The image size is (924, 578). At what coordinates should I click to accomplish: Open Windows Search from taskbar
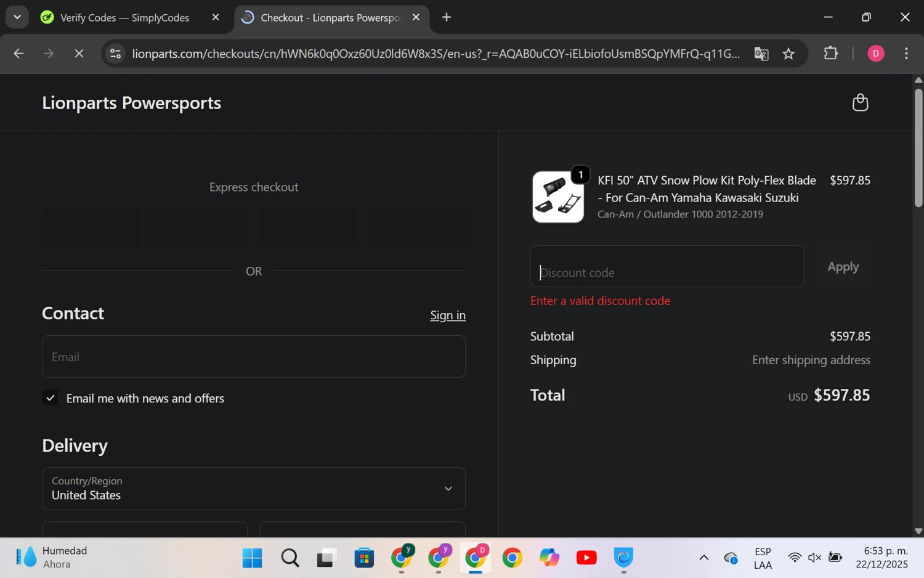pyautogui.click(x=290, y=558)
